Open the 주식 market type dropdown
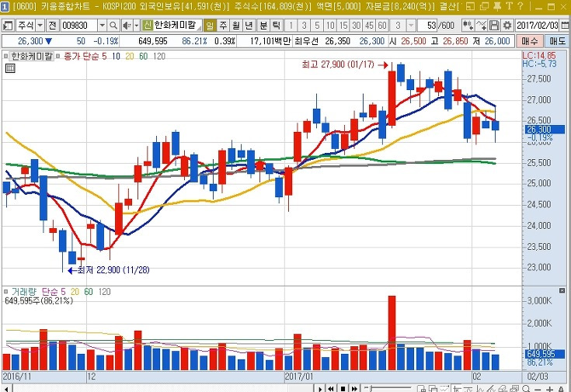The height and width of the screenshot is (392, 571). click(40, 26)
